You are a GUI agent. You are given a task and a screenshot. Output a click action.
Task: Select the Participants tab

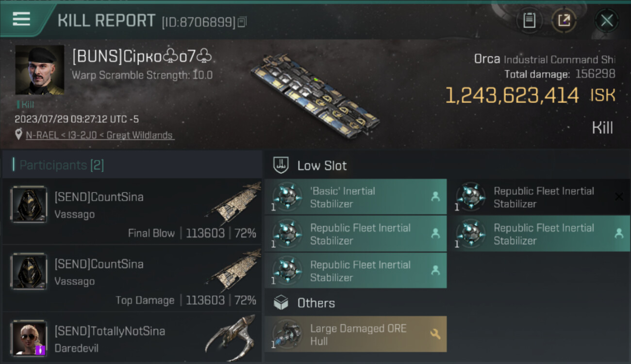[61, 165]
